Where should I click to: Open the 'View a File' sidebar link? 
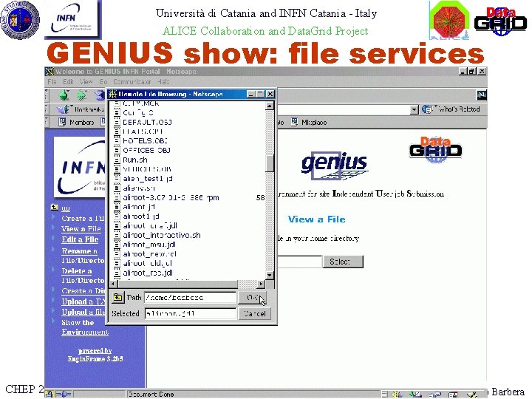pos(81,228)
